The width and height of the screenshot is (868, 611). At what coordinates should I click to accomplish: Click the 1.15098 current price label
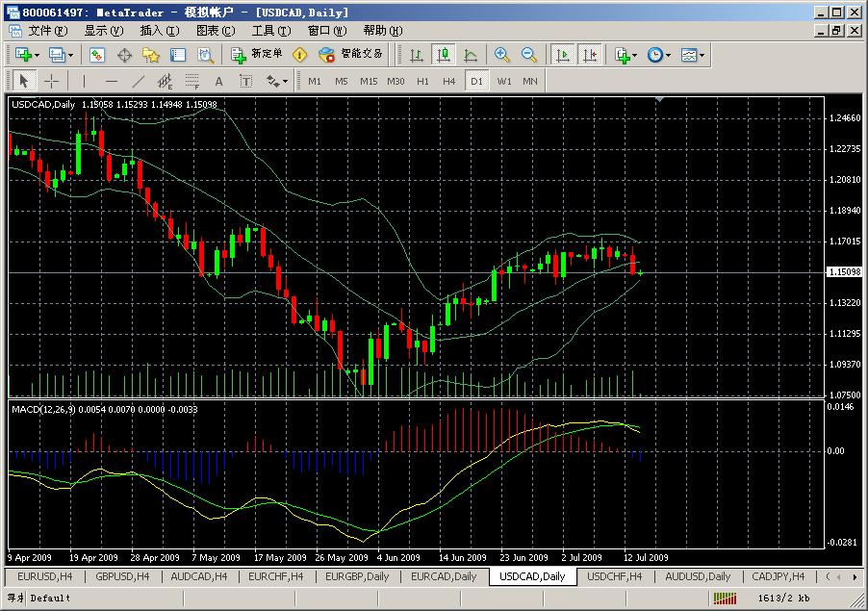coord(846,272)
